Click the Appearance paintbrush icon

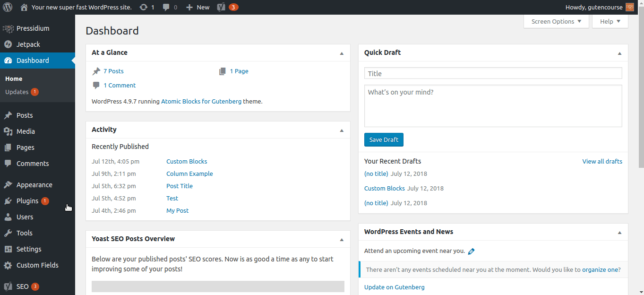point(8,185)
